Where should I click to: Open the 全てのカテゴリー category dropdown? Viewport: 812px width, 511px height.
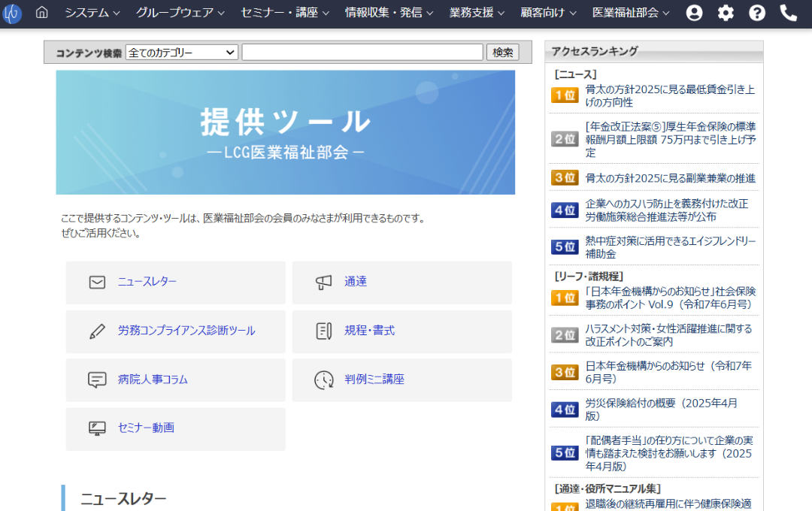click(x=181, y=53)
